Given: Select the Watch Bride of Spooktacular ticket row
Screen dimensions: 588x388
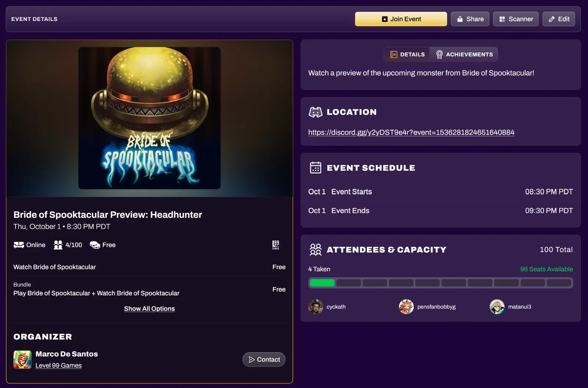Looking at the screenshot, I should click(x=150, y=267).
